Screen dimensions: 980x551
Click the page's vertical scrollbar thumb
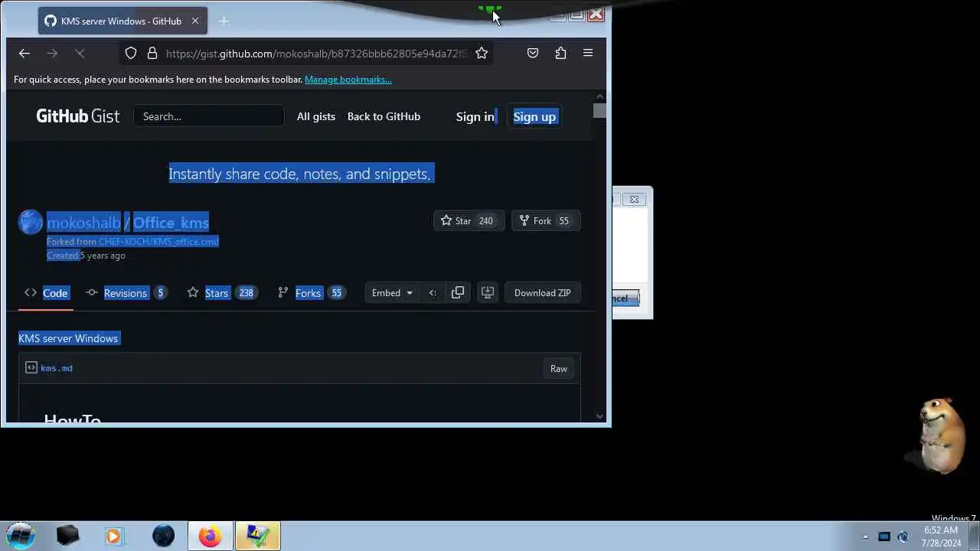[599, 111]
